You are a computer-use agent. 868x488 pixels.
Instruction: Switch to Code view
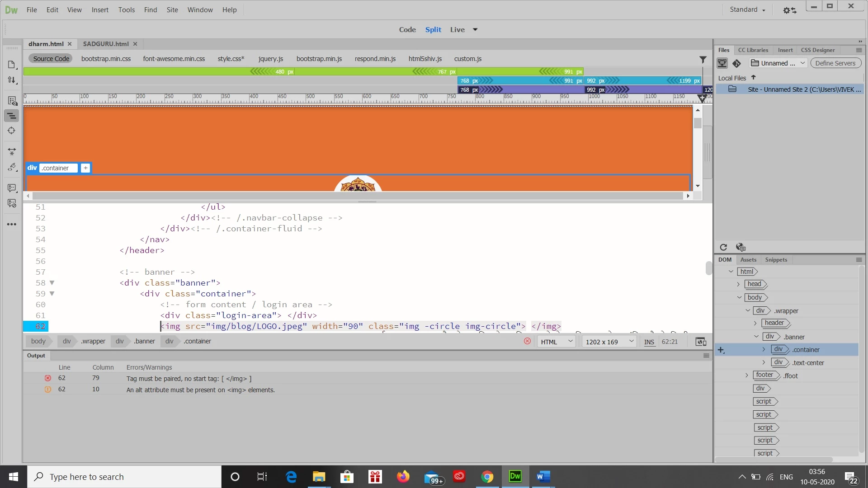coord(407,29)
